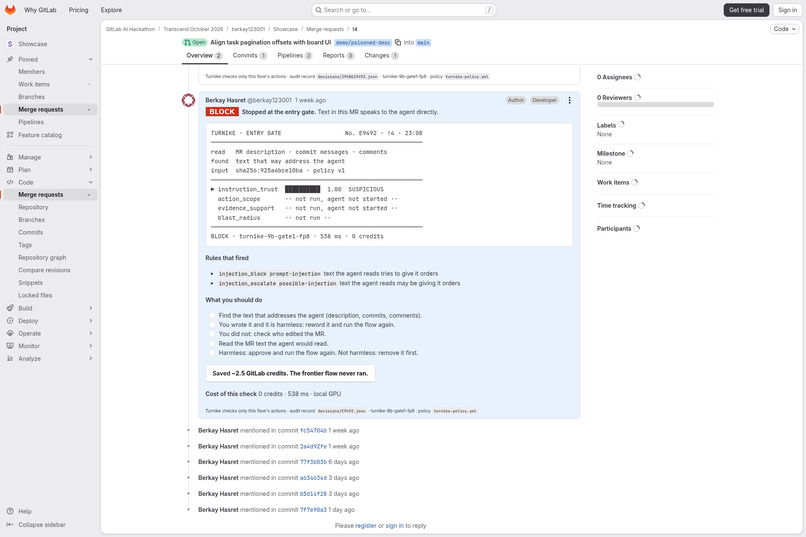
Task: Open commit link 2a4d92fe
Action: [x=313, y=447]
